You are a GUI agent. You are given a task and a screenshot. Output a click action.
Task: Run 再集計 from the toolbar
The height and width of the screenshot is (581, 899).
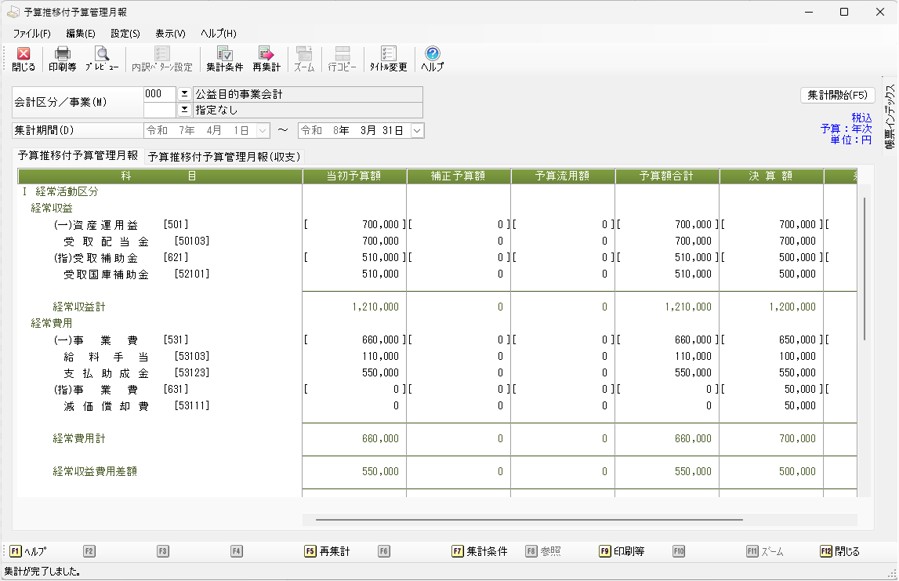[x=266, y=59]
